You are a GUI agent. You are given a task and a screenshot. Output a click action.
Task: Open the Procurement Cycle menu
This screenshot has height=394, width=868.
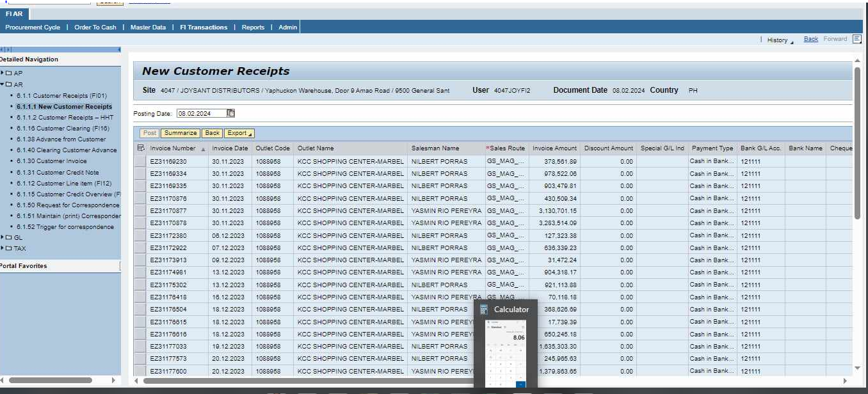(x=33, y=27)
